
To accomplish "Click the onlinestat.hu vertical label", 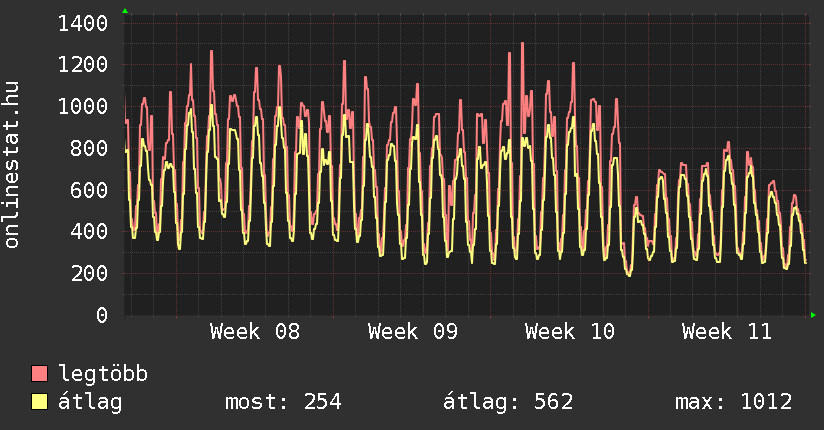I will [x=12, y=165].
